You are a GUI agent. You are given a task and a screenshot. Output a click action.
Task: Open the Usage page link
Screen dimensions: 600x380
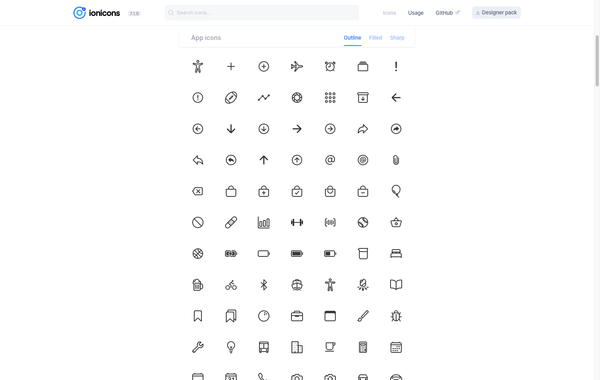tap(416, 13)
